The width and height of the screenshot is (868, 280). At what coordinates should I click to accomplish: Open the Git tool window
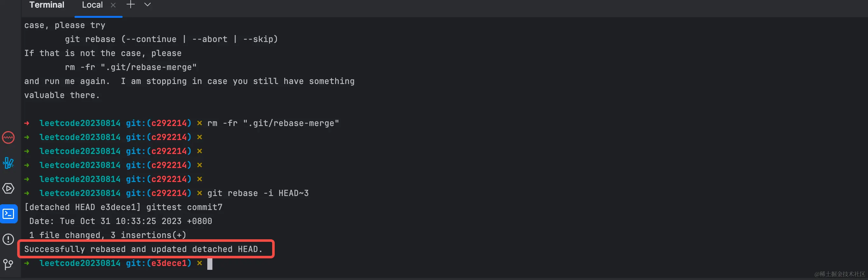click(8, 264)
